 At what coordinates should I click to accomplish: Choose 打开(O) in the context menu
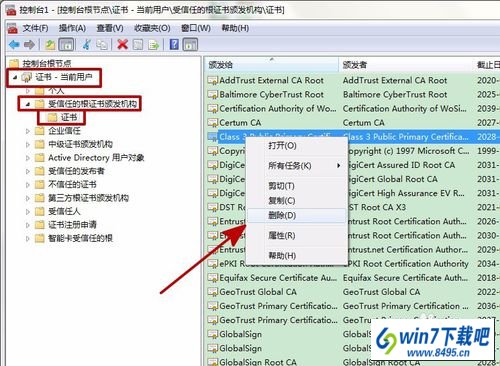click(296, 146)
